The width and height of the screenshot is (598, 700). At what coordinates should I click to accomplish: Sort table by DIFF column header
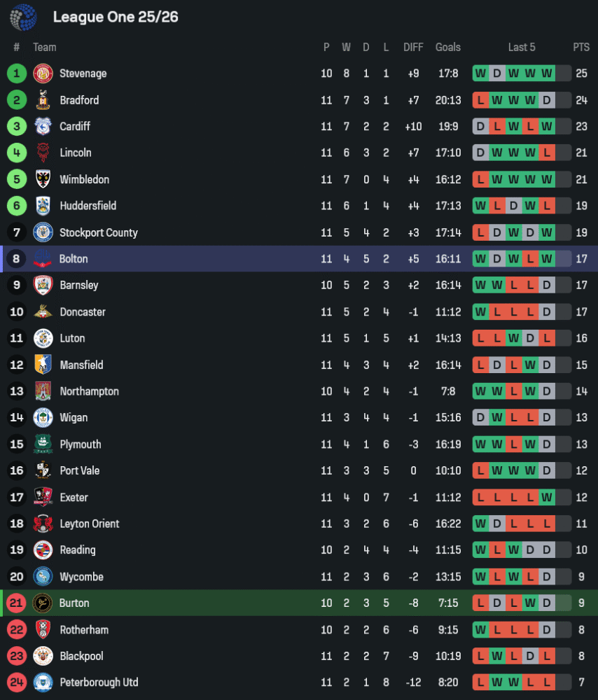pos(413,48)
